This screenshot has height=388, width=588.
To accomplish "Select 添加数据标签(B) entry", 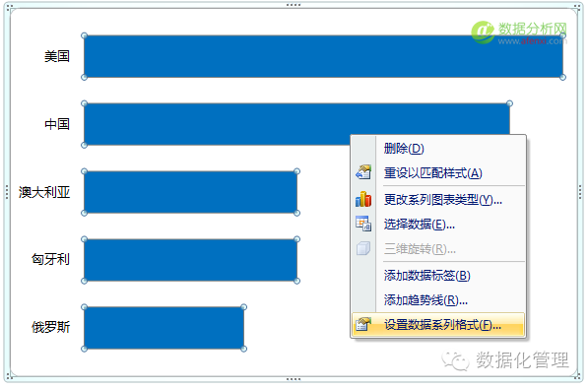I will click(426, 276).
